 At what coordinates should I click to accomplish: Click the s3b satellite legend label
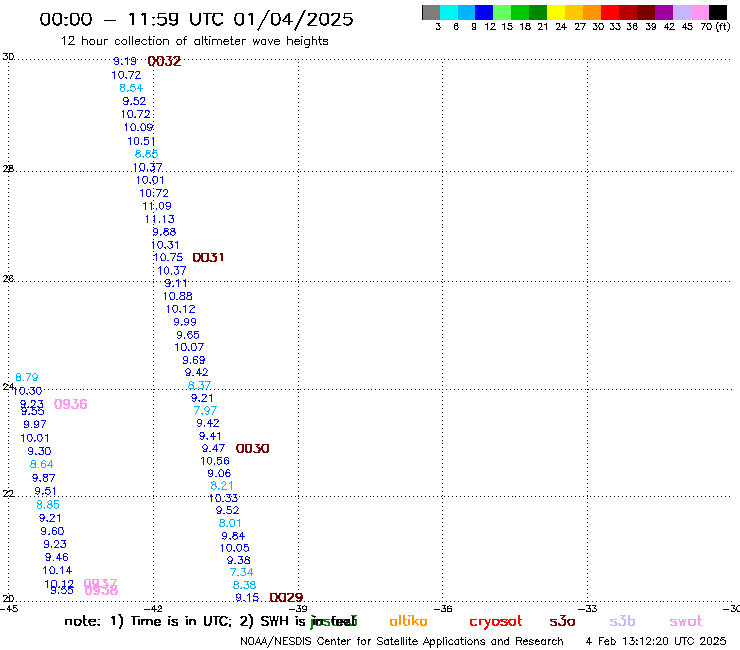pos(622,621)
